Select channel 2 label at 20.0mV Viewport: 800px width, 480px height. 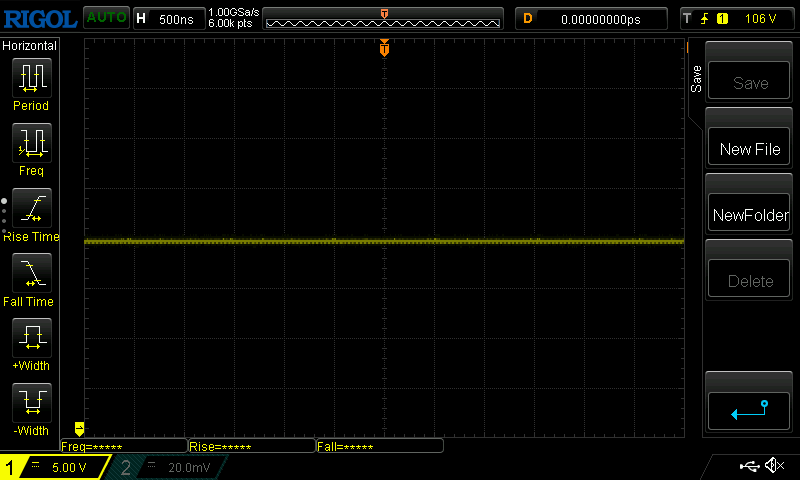pyautogui.click(x=167, y=467)
